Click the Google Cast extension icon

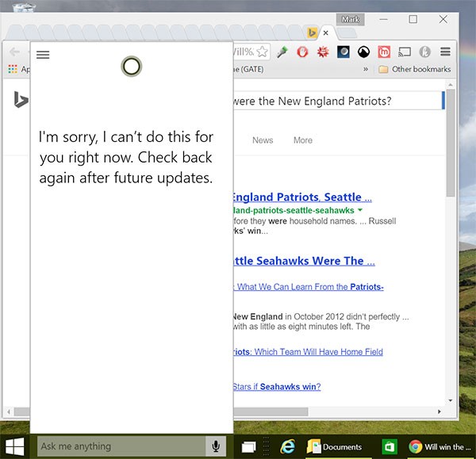(405, 52)
